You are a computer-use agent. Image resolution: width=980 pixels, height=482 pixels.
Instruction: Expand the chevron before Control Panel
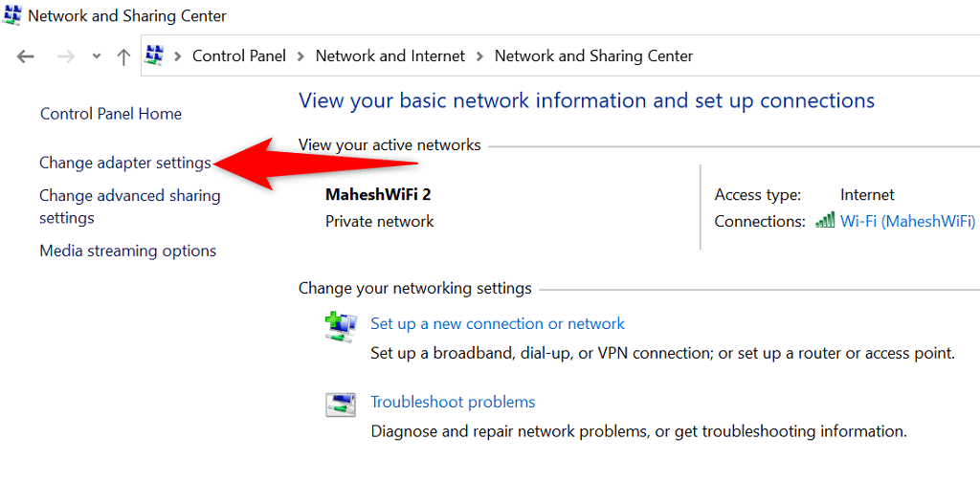pos(178,56)
